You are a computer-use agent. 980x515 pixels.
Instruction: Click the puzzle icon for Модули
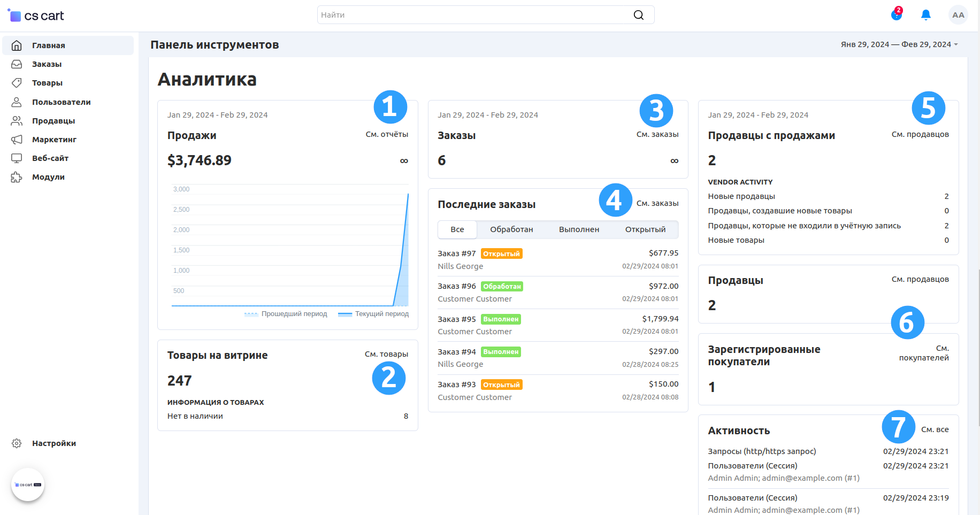tap(17, 177)
